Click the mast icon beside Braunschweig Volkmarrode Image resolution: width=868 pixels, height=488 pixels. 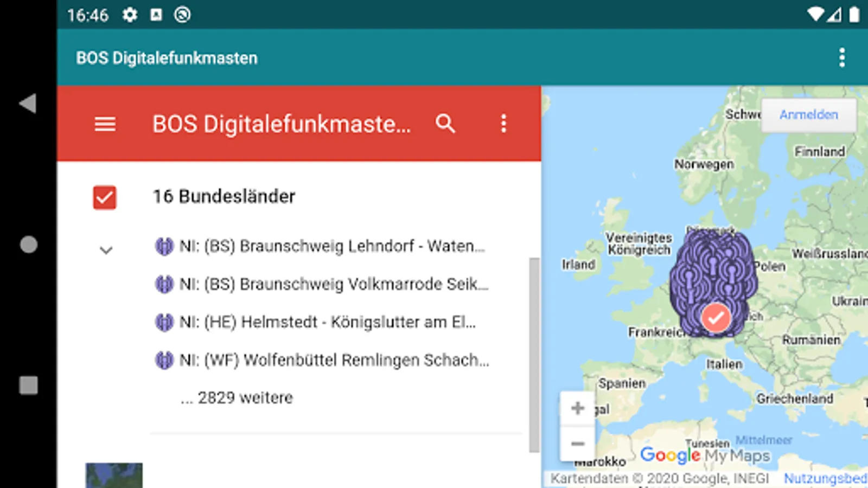164,284
